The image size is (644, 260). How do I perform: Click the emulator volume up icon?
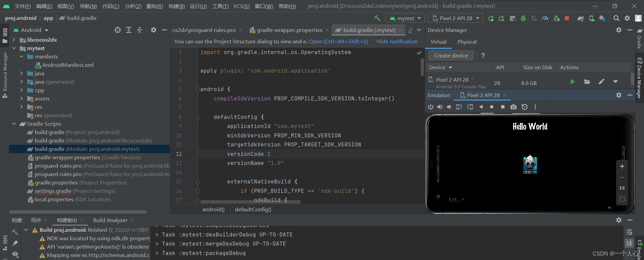point(440,107)
